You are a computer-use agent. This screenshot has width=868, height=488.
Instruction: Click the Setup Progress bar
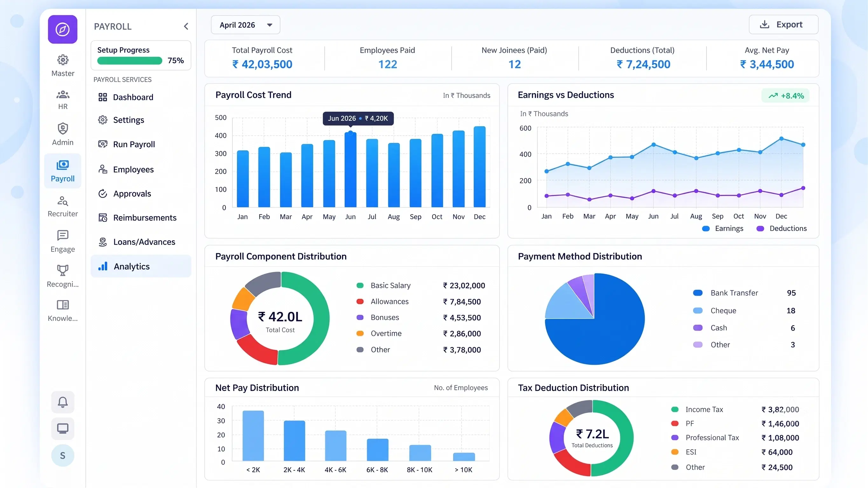130,61
